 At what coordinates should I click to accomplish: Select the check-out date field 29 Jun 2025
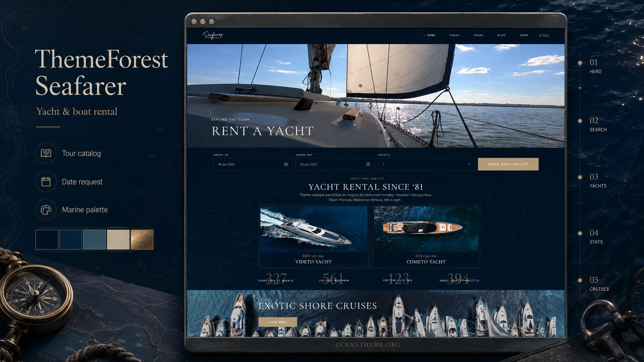tap(335, 164)
